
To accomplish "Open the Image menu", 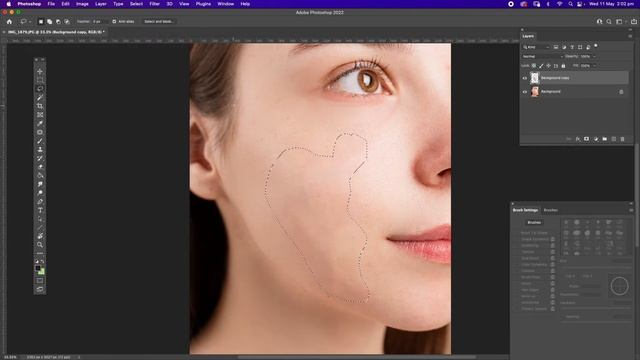I will pos(82,4).
